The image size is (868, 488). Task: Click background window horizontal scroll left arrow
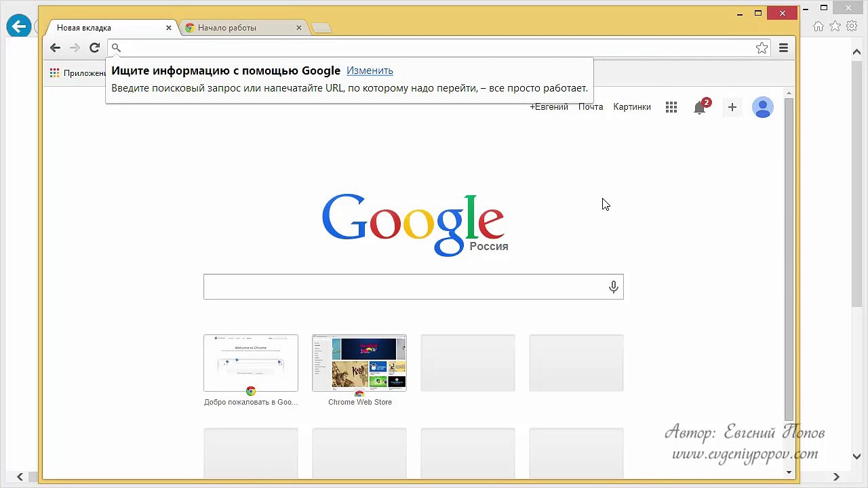(x=20, y=476)
